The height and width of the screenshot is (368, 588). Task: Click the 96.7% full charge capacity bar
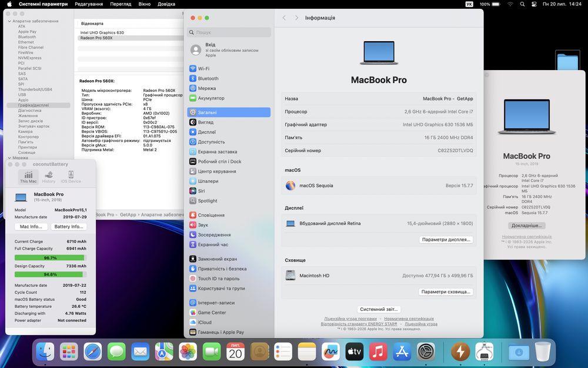50,258
